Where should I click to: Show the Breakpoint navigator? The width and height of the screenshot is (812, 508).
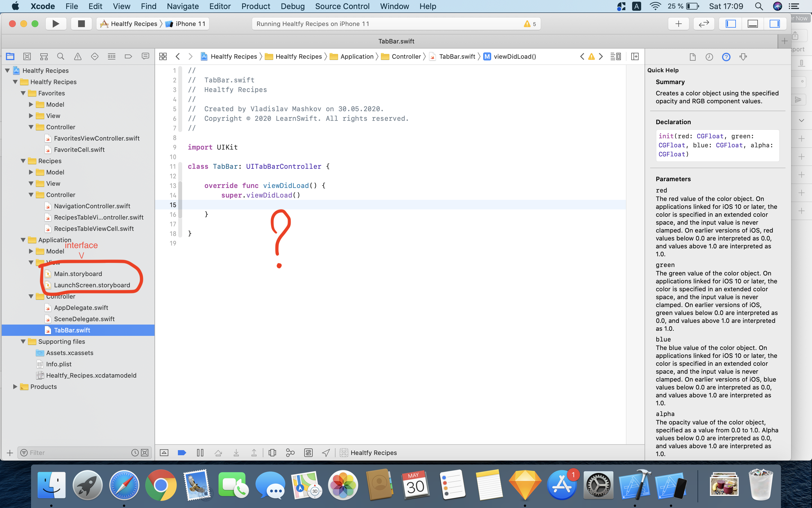tap(128, 56)
